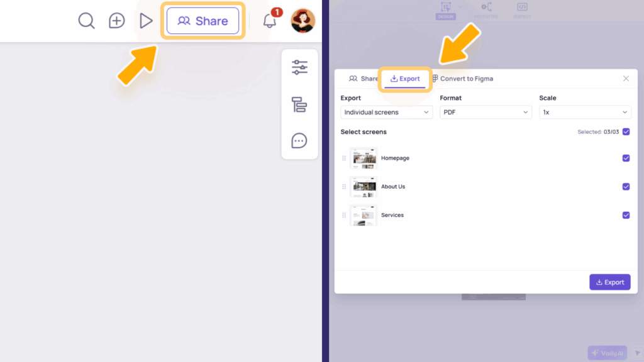
Task: Open the user profile avatar
Action: (x=303, y=21)
